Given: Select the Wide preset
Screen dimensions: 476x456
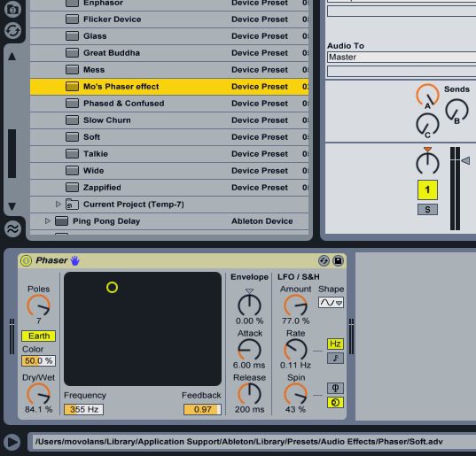Looking at the screenshot, I should click(169, 171).
